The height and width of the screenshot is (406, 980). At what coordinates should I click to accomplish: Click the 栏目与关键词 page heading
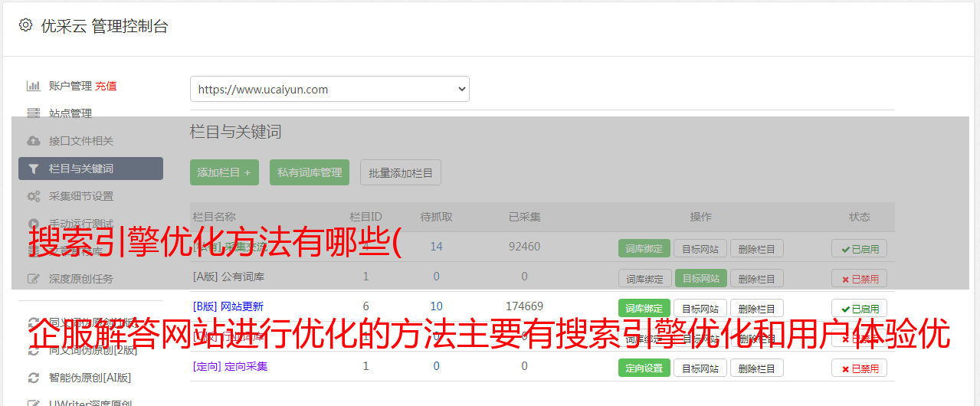236,132
